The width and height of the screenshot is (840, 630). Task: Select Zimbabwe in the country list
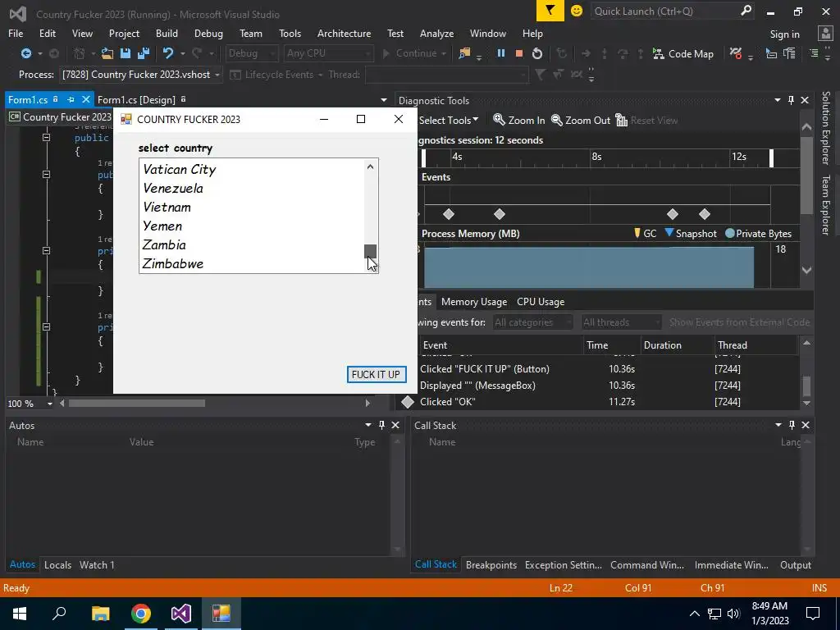tap(172, 263)
